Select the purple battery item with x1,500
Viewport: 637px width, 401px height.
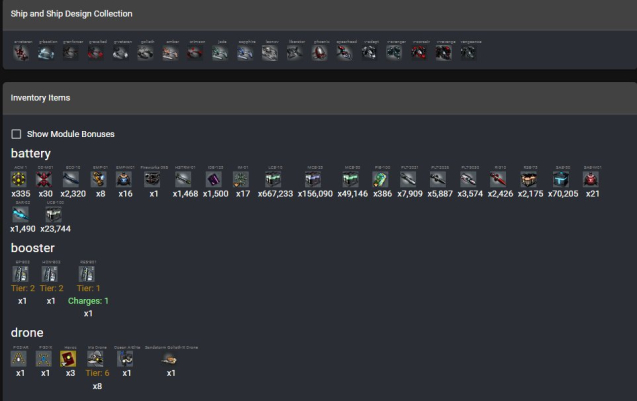214,180
